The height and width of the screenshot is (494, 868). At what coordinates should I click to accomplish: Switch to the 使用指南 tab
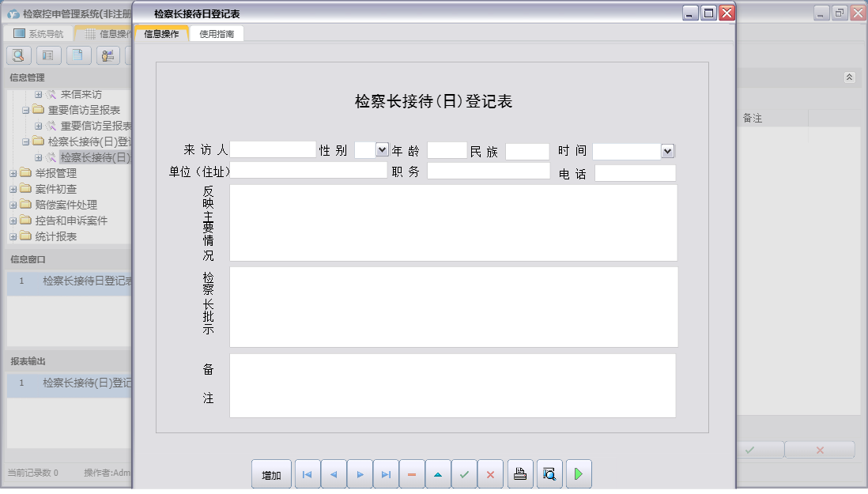point(216,33)
